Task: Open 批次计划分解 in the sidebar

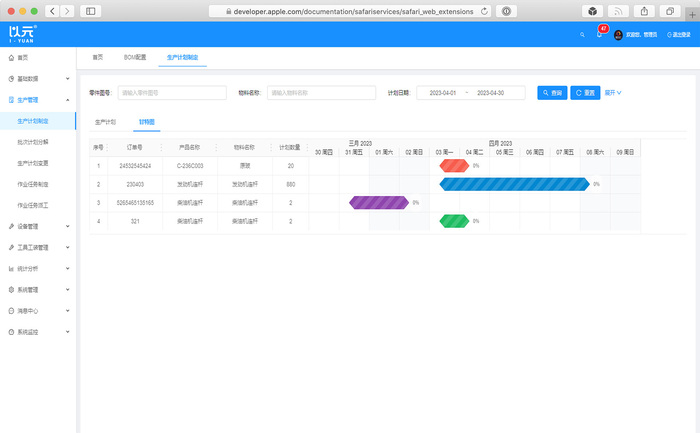Action: [x=33, y=142]
